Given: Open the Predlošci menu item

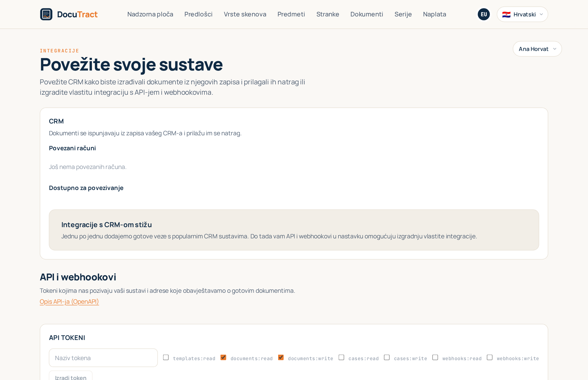Looking at the screenshot, I should [198, 14].
